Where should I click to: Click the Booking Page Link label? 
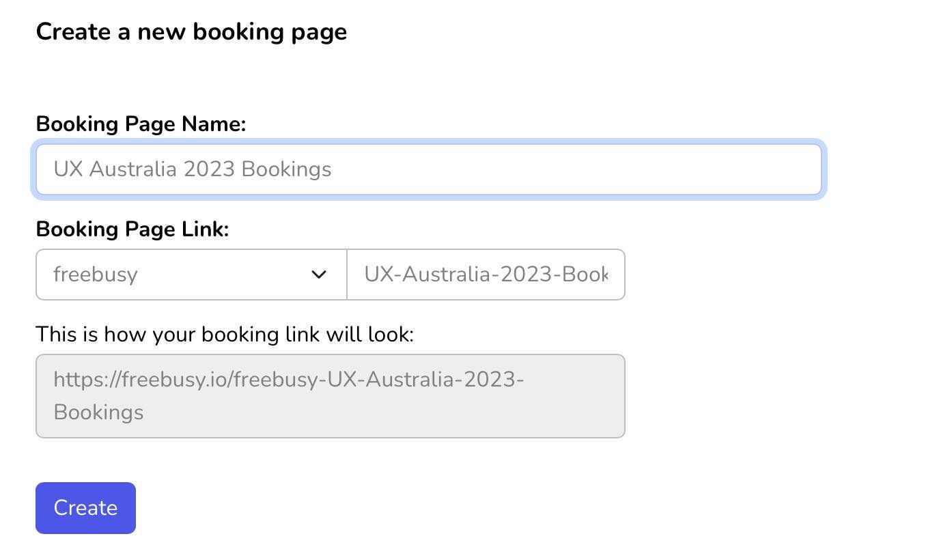coord(132,229)
